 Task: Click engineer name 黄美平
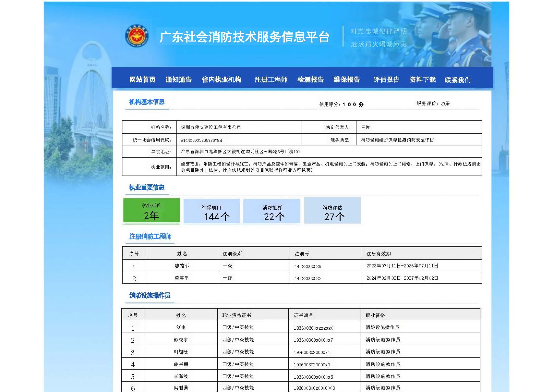[x=182, y=278]
